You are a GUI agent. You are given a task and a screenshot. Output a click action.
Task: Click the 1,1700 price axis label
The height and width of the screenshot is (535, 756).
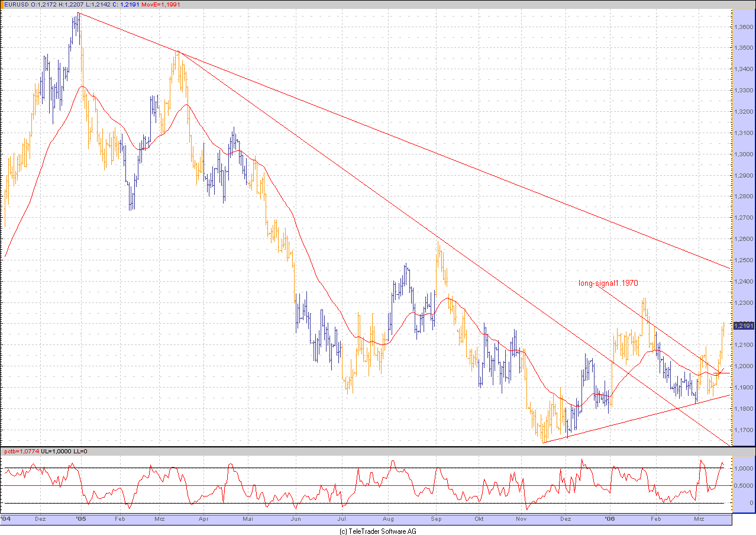tap(744, 430)
